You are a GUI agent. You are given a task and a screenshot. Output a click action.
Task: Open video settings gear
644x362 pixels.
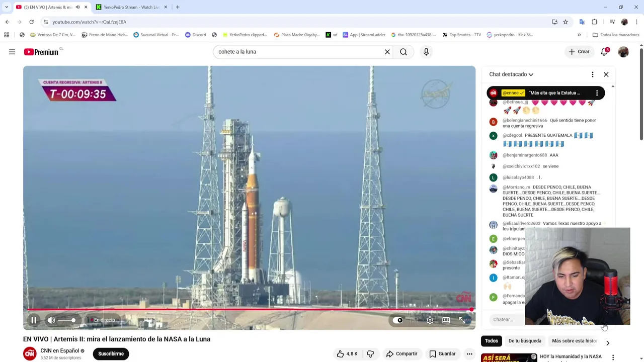[430, 320]
